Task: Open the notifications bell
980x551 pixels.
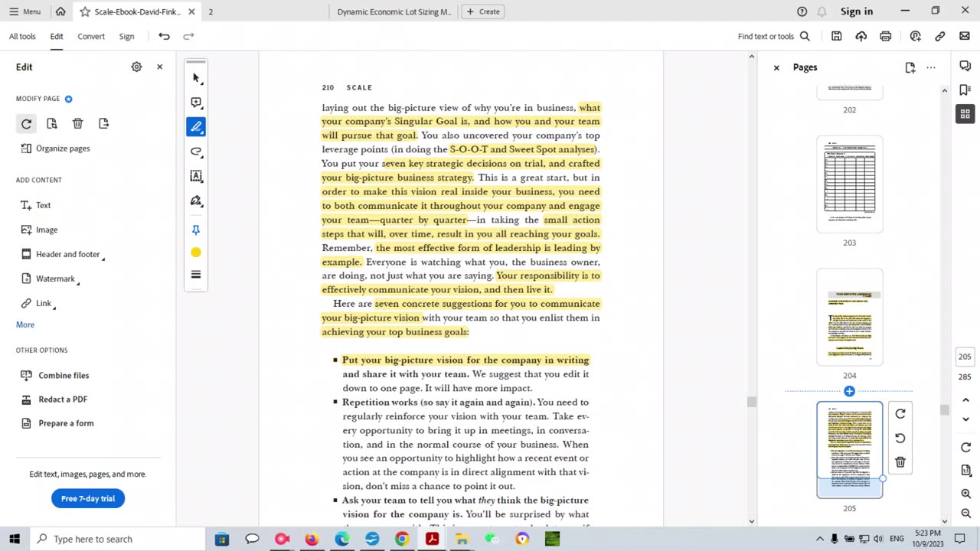Action: (822, 11)
